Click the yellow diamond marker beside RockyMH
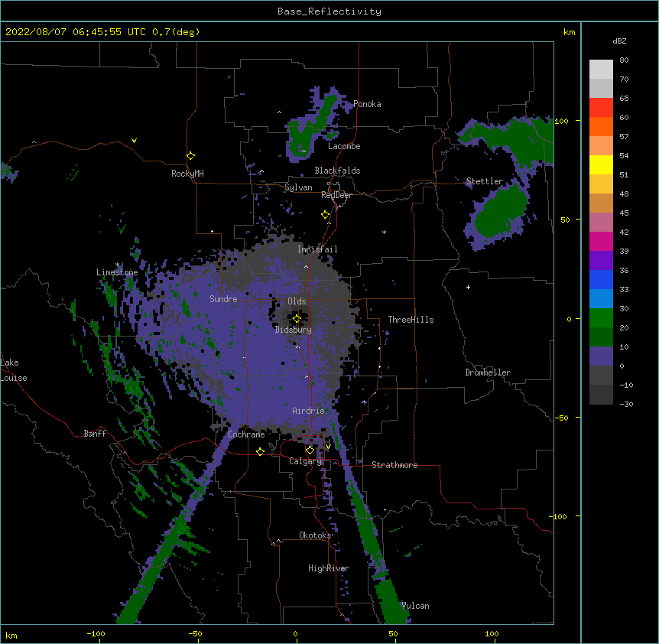Viewport: 659px width, 644px height. click(191, 156)
